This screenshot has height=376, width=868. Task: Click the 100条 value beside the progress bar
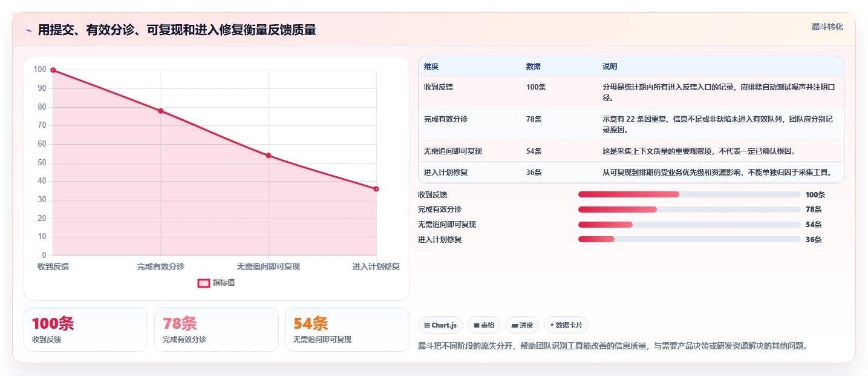[x=815, y=195]
